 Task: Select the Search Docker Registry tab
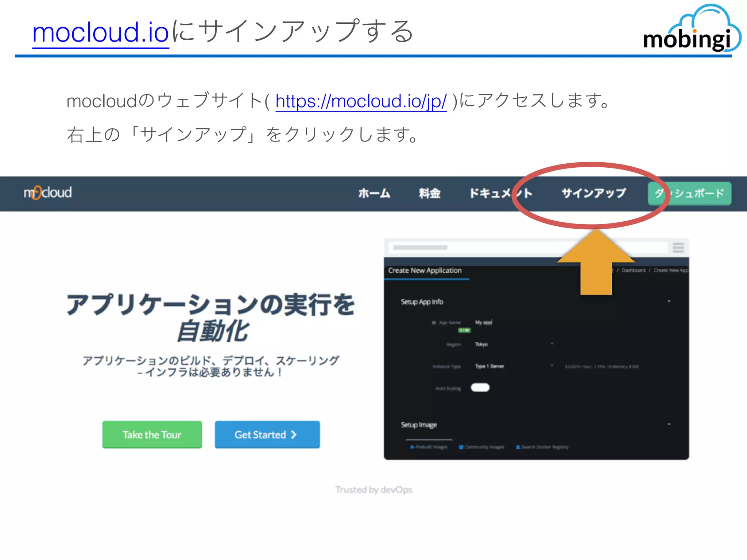(542, 447)
